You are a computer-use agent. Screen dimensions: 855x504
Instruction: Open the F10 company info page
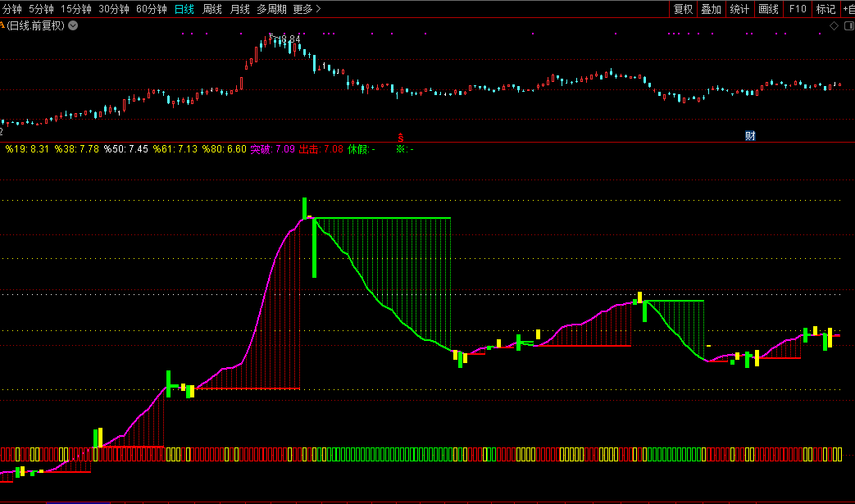coord(797,9)
